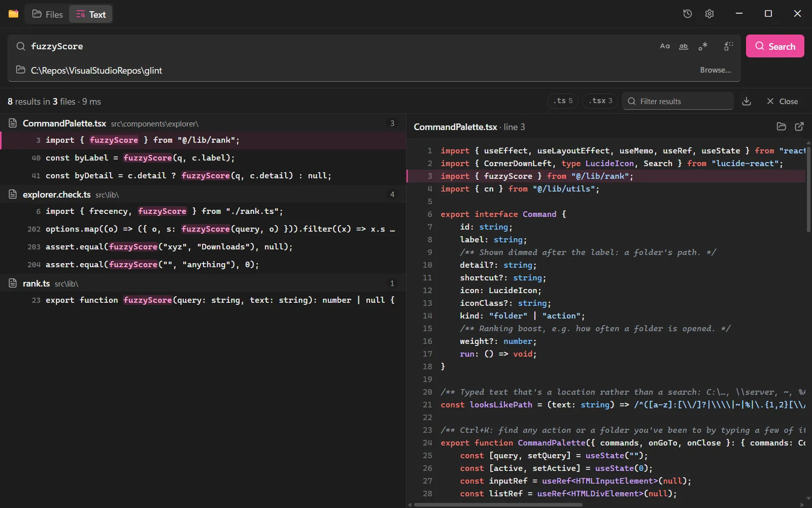The height and width of the screenshot is (508, 812).
Task: Click the pink Search button
Action: pos(775,46)
